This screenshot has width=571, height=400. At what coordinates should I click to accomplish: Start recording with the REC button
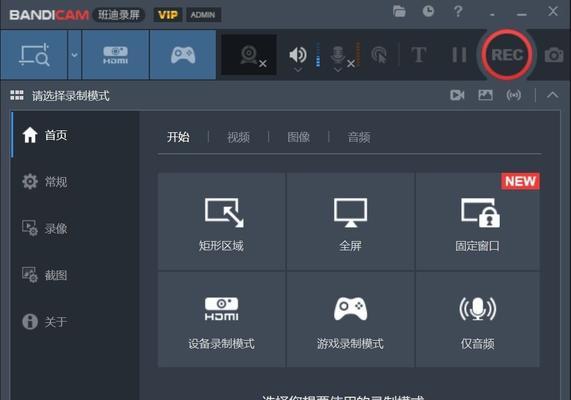(507, 55)
